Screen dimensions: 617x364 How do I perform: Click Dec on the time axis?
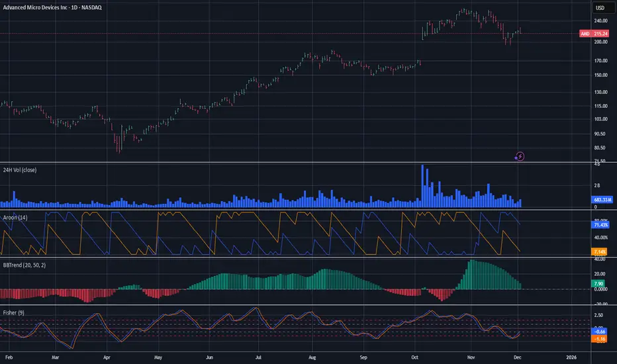[x=518, y=357]
